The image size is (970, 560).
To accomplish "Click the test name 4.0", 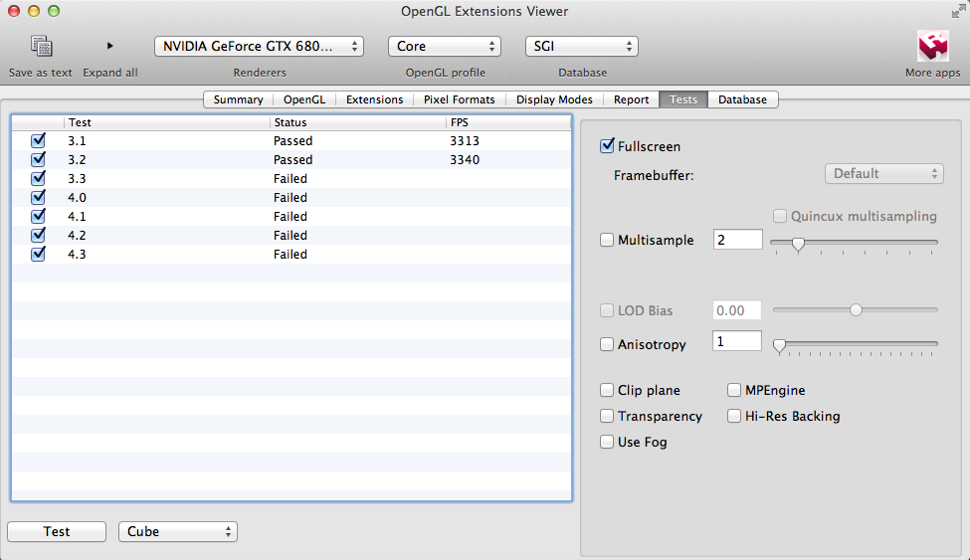I will pyautogui.click(x=77, y=197).
